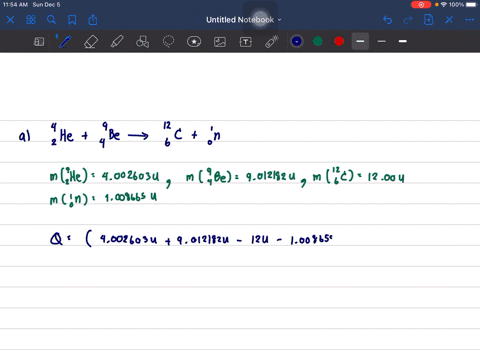Select the Text box tool
The image size is (480, 360).
point(246,42)
